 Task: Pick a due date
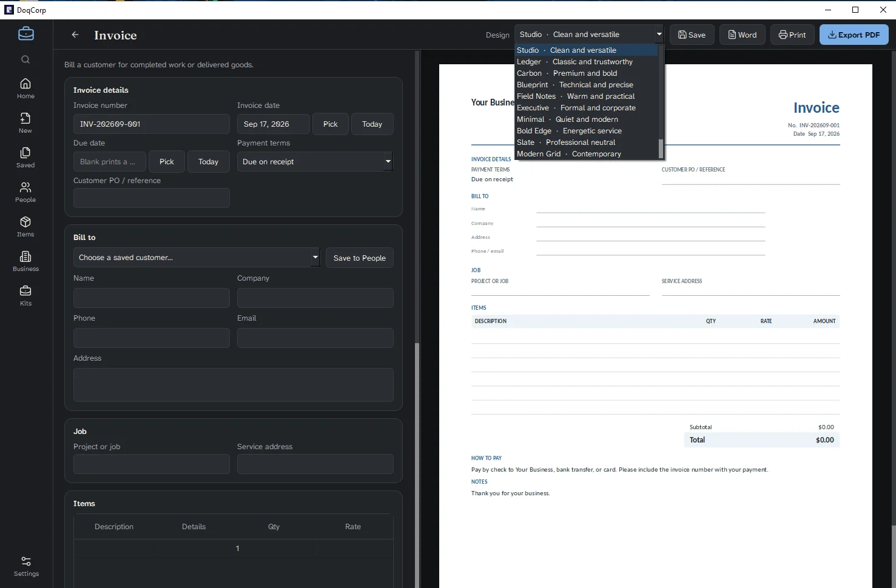point(167,162)
